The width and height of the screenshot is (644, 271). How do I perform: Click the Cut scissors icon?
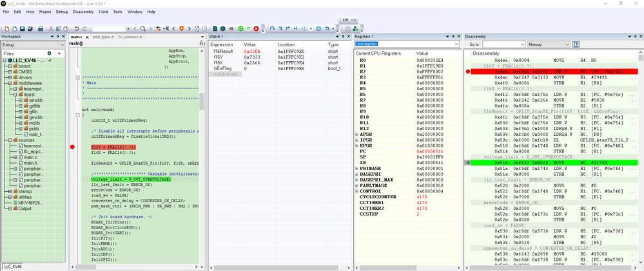(51, 29)
